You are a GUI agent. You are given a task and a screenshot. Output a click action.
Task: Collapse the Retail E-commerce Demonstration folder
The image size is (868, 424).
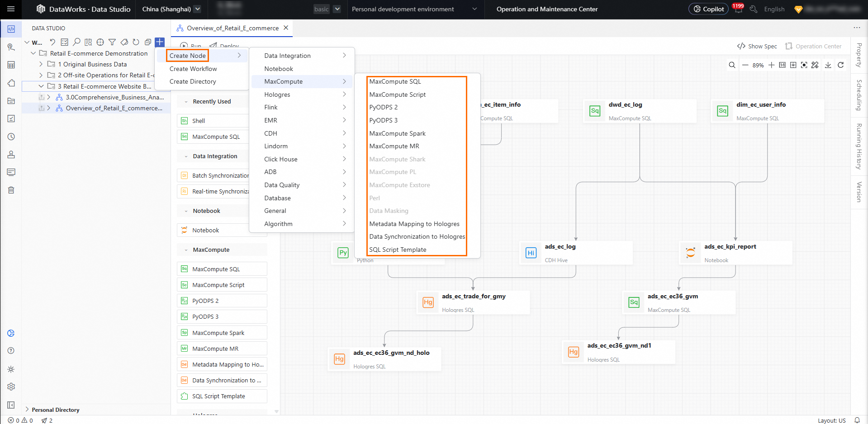coord(33,53)
